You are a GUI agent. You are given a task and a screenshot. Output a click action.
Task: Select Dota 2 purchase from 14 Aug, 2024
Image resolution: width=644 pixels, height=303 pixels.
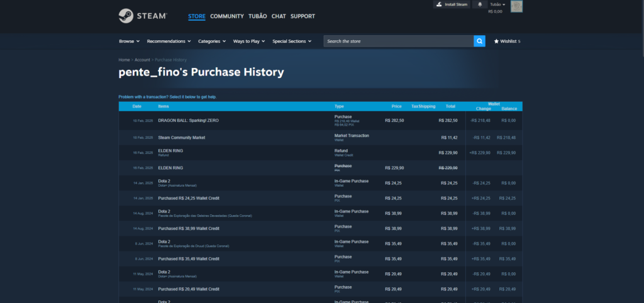point(320,214)
